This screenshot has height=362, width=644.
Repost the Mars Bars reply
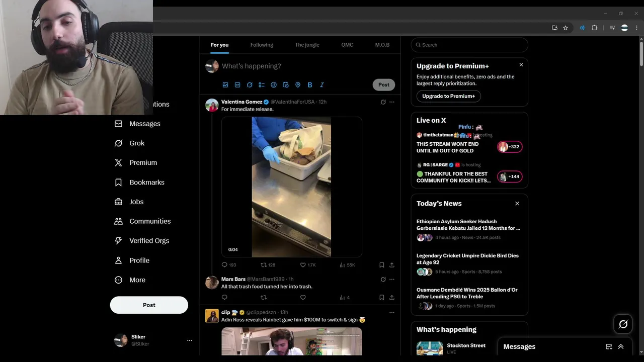click(264, 298)
